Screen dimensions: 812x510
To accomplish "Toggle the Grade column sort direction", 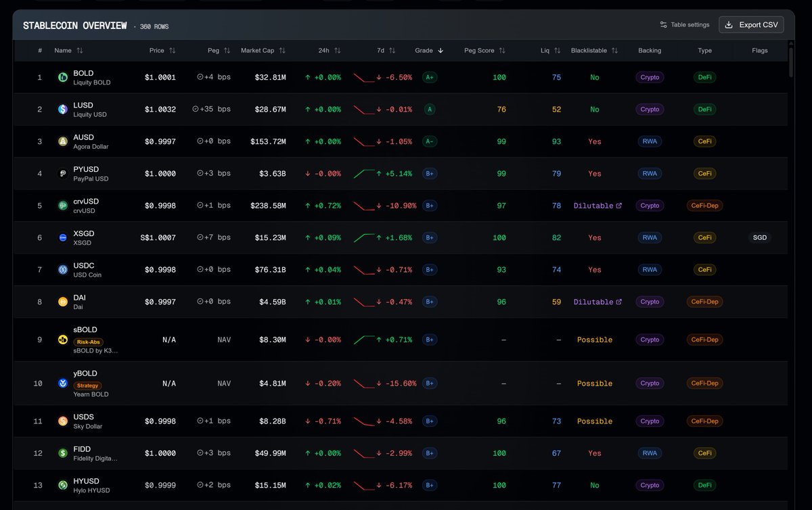I will click(429, 51).
